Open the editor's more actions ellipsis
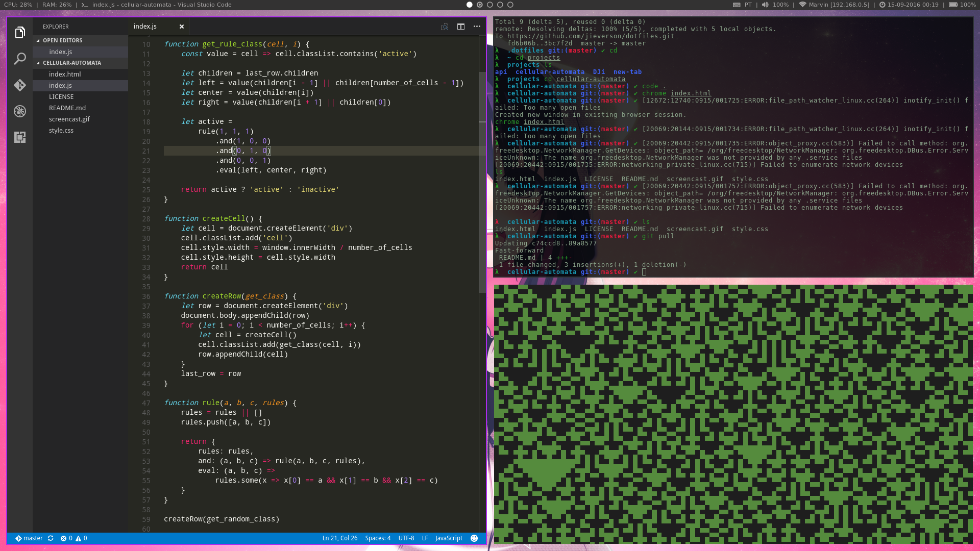Screen dimensions: 980x551 [x=477, y=27]
